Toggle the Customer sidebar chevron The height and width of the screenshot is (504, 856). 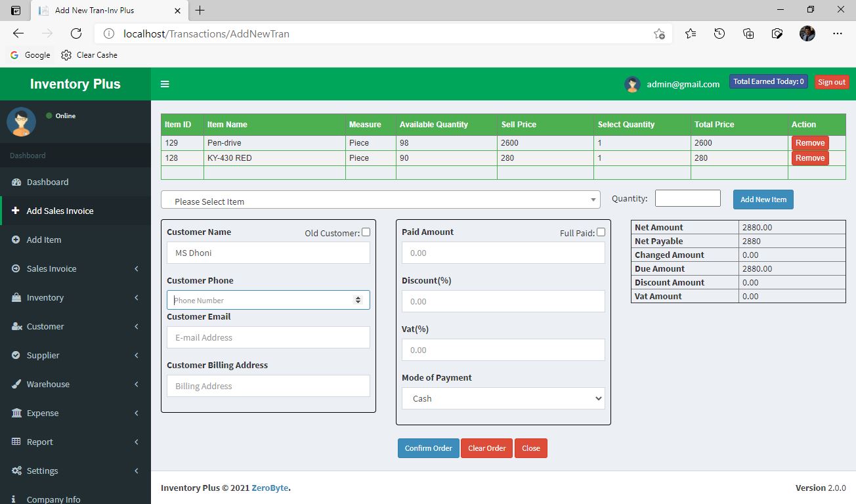click(x=136, y=326)
